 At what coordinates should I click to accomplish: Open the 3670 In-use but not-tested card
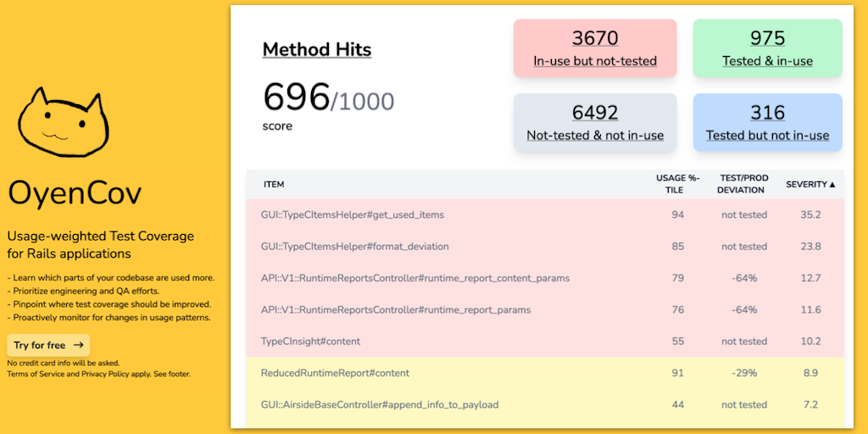click(x=595, y=48)
